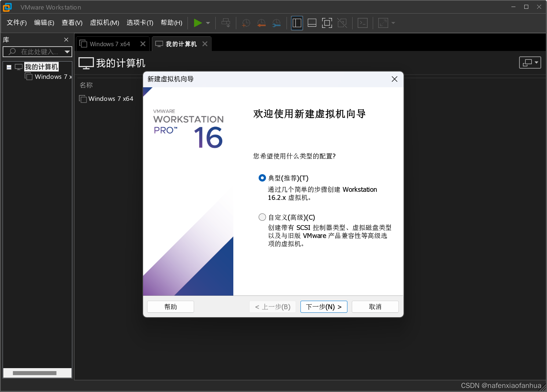This screenshot has width=547, height=392.
Task: Toggle the Show Library sidebar icon
Action: click(297, 23)
